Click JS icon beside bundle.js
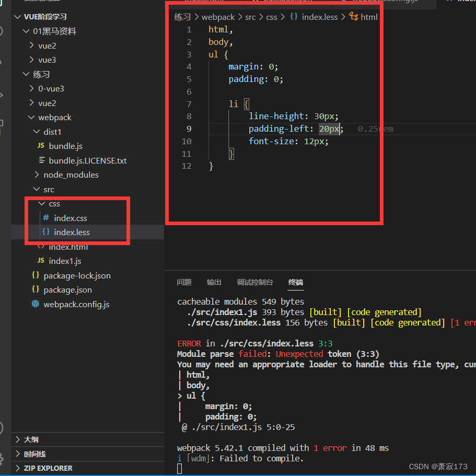 click(41, 146)
